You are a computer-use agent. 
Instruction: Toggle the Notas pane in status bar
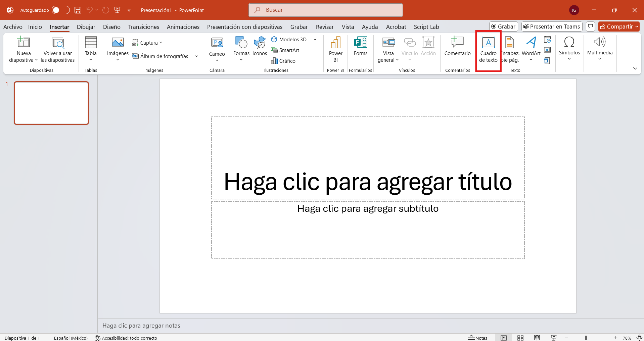pyautogui.click(x=478, y=338)
